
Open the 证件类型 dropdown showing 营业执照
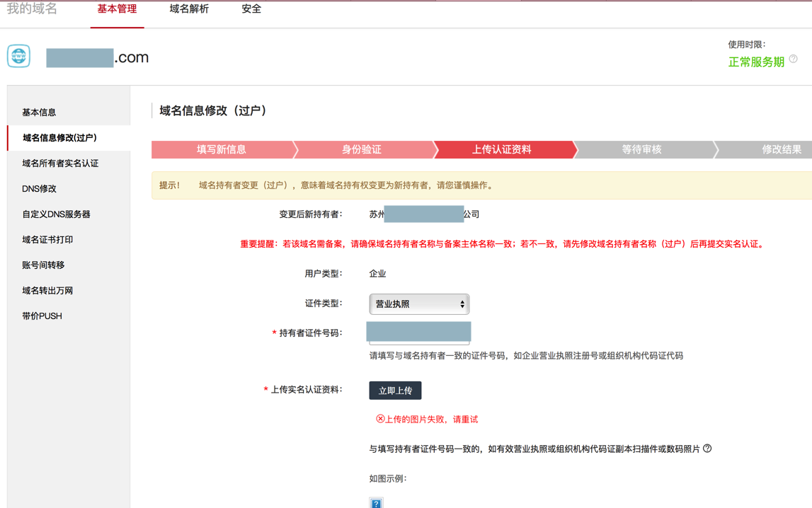[420, 304]
